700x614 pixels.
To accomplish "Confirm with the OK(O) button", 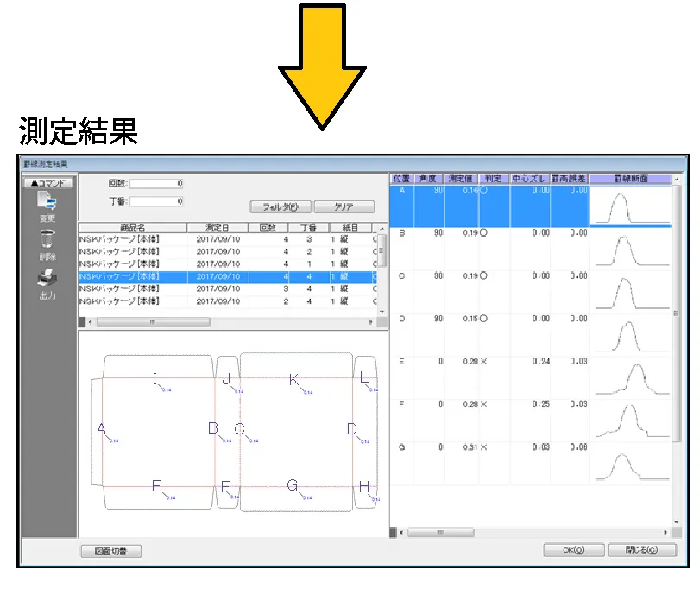I will pos(572,550).
